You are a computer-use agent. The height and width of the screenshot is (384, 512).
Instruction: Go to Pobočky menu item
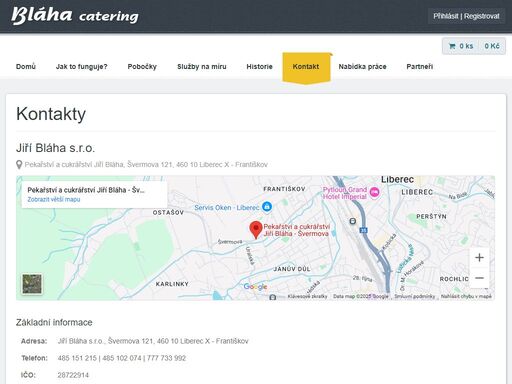(x=142, y=66)
